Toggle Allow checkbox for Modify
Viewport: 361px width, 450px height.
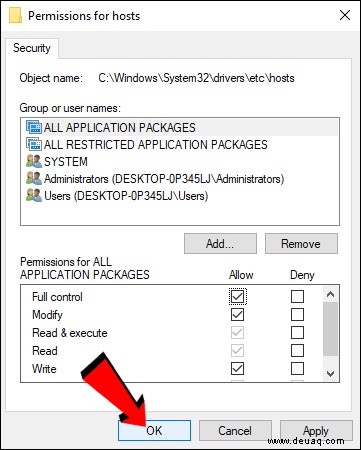[237, 314]
